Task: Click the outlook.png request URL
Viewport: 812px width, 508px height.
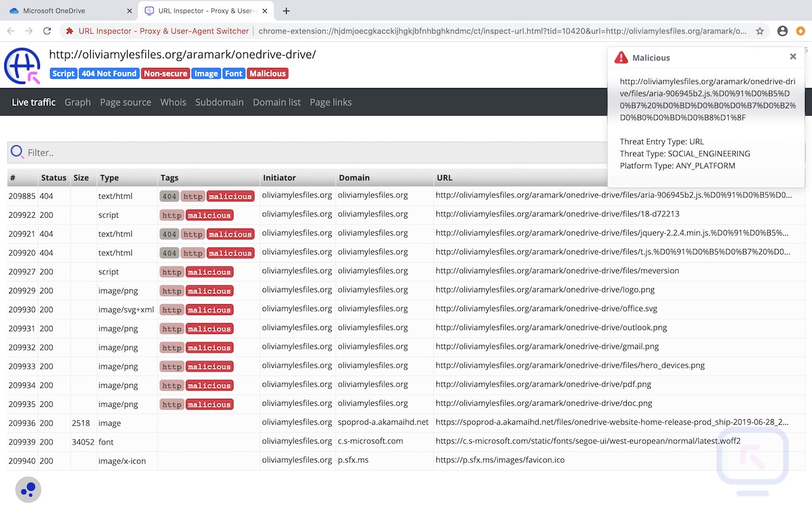Action: pos(551,328)
